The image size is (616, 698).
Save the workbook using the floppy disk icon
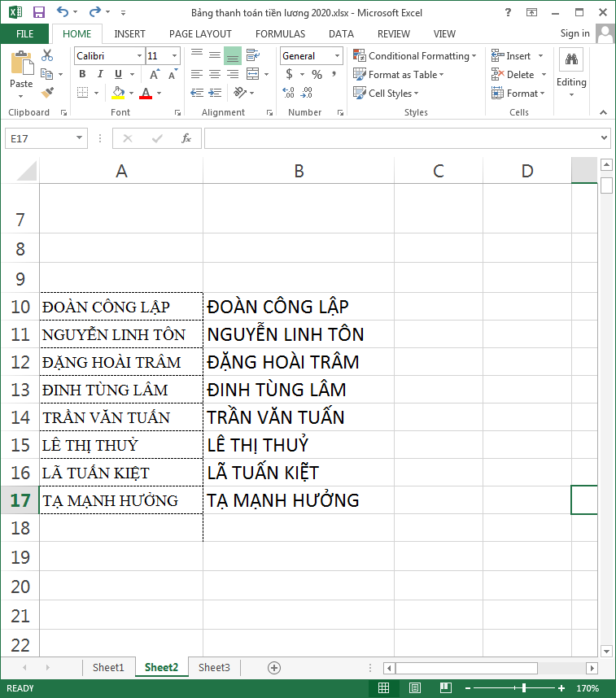tap(38, 12)
